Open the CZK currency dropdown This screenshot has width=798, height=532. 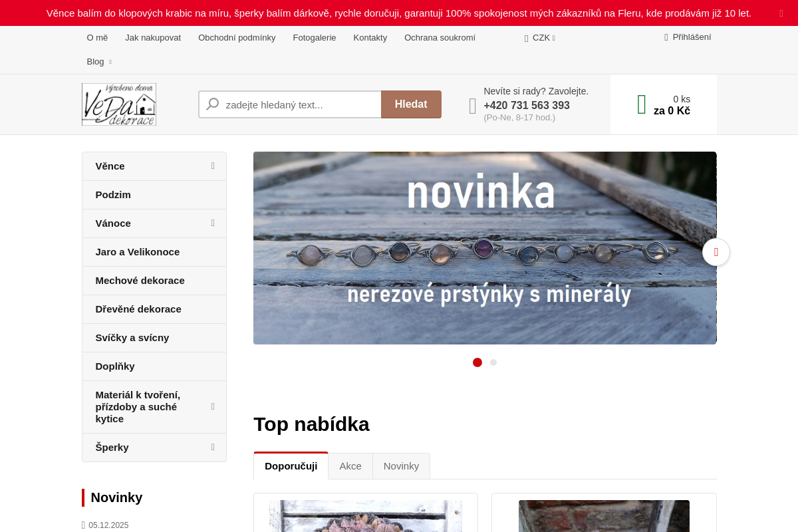click(x=540, y=37)
